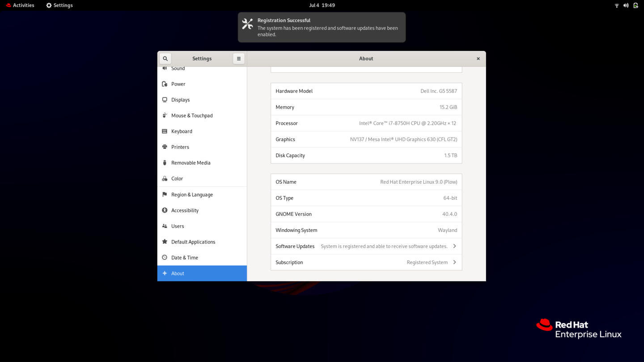Click the Jul 4 19:49 clock

tap(322, 5)
